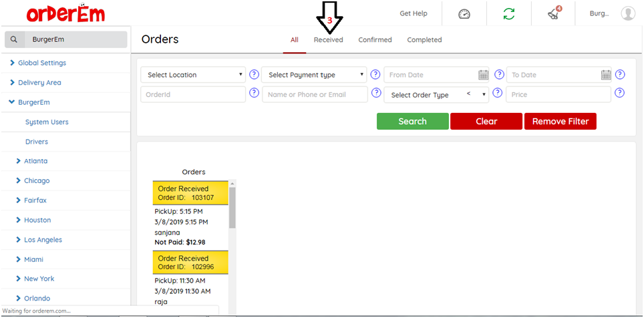Open the dashboard speedometer icon
This screenshot has width=644, height=318.
click(x=465, y=14)
